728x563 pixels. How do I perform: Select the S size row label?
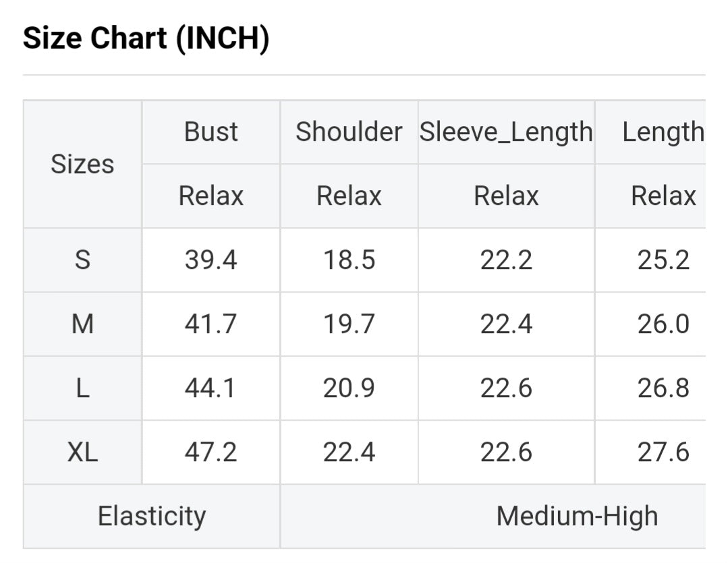click(82, 260)
